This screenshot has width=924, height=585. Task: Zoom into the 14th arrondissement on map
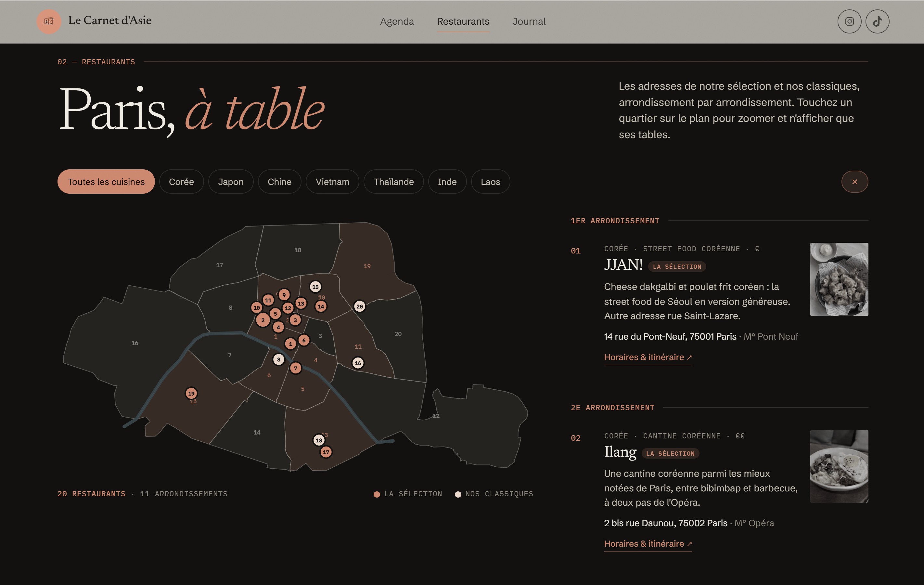pyautogui.click(x=257, y=432)
